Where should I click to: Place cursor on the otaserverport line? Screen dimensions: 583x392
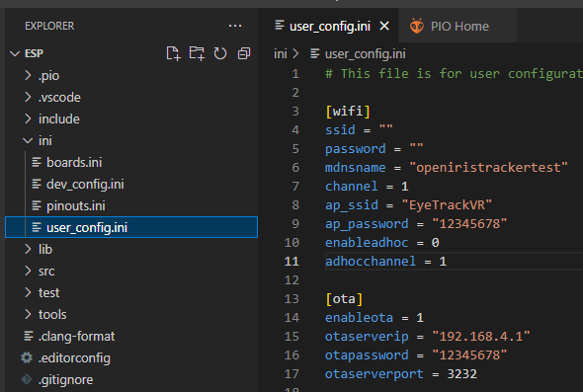(401, 374)
